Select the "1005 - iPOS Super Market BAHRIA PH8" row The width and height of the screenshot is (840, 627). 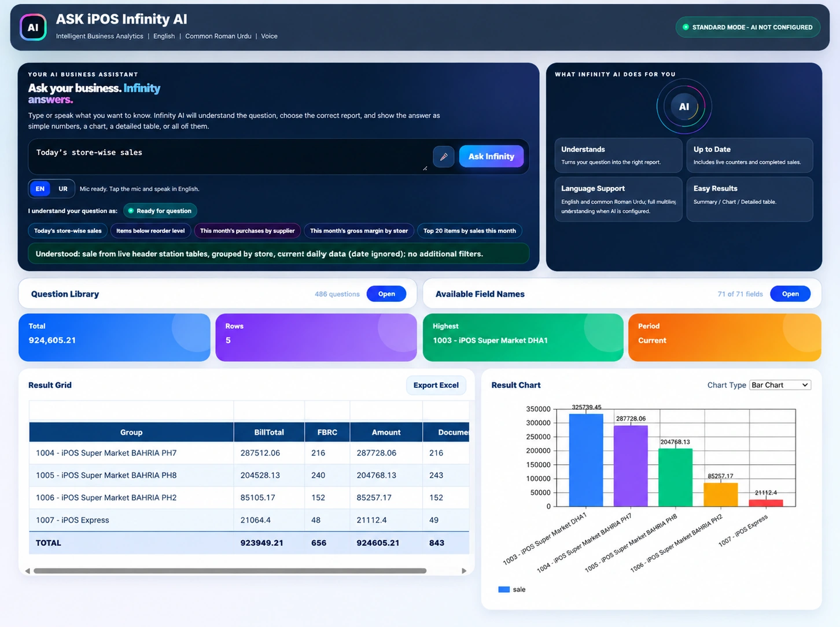pos(249,475)
